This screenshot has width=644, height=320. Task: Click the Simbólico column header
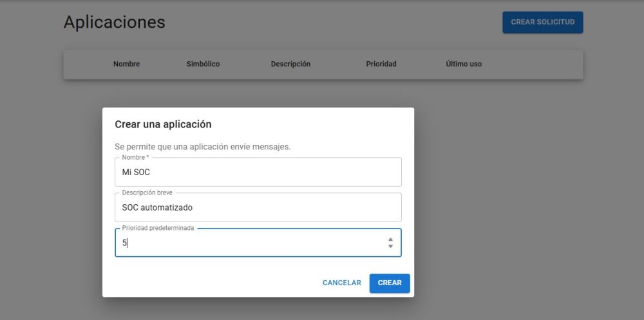click(x=203, y=64)
